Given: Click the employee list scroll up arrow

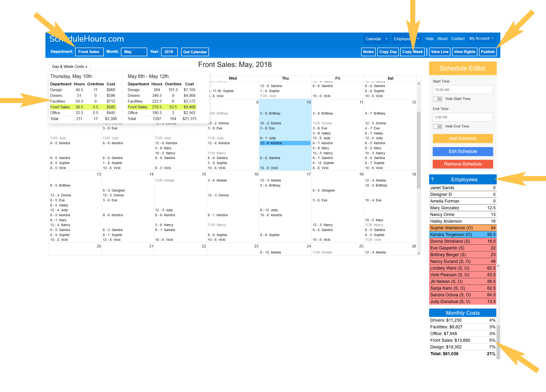Looking at the screenshot, I should [x=498, y=265].
